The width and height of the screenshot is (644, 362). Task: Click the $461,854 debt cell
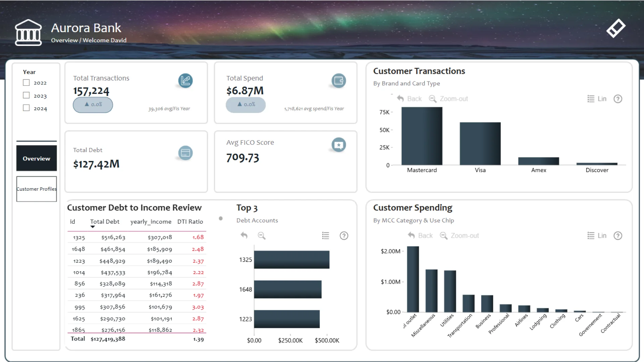(x=113, y=249)
